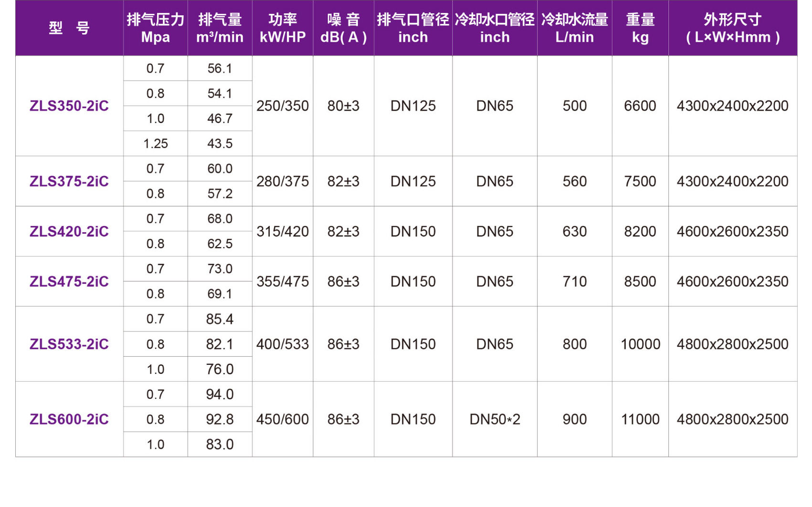Screen dimensions: 812x507
Task: Click the 冷却水流量 L/min column header
Action: 575,28
